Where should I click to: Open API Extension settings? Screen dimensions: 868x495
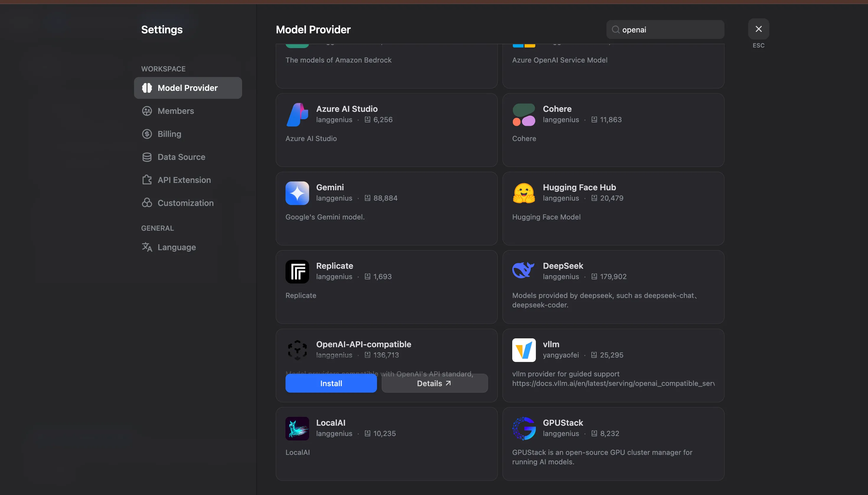click(184, 180)
